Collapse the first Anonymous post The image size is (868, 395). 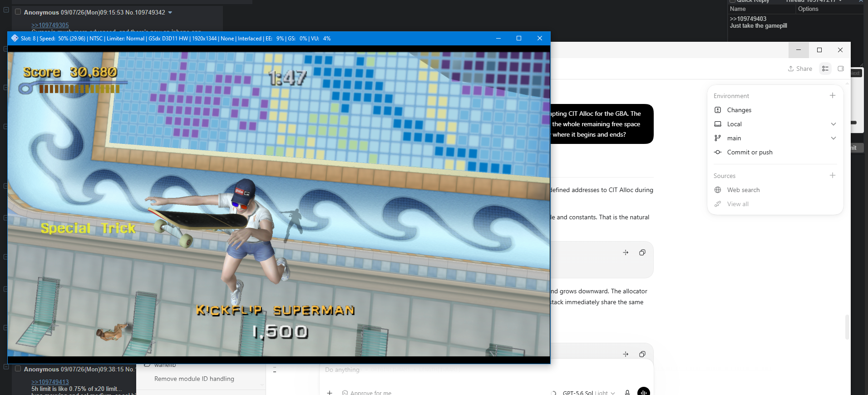pos(6,10)
